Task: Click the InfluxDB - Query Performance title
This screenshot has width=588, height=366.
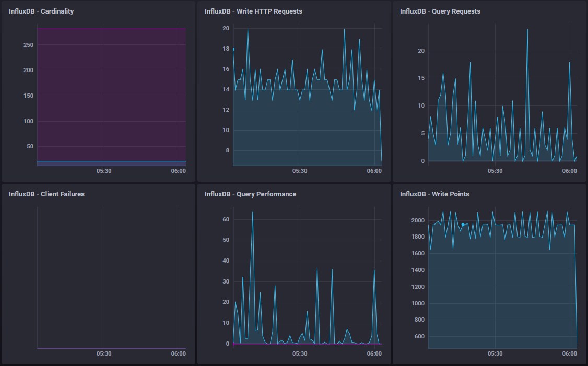Action: [251, 194]
